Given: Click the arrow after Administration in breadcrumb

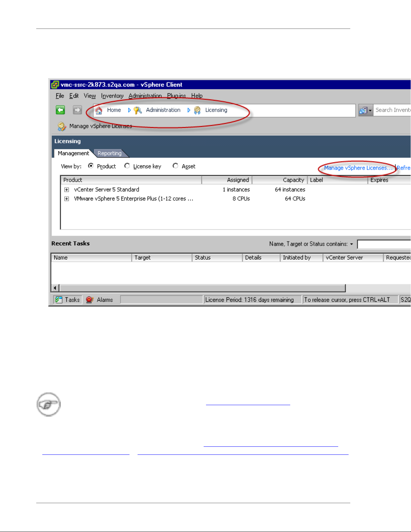Looking at the screenshot, I should click(189, 110).
